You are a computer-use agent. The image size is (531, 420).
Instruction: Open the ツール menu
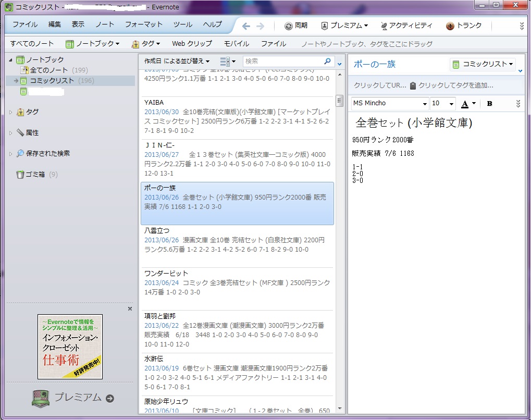pyautogui.click(x=183, y=24)
